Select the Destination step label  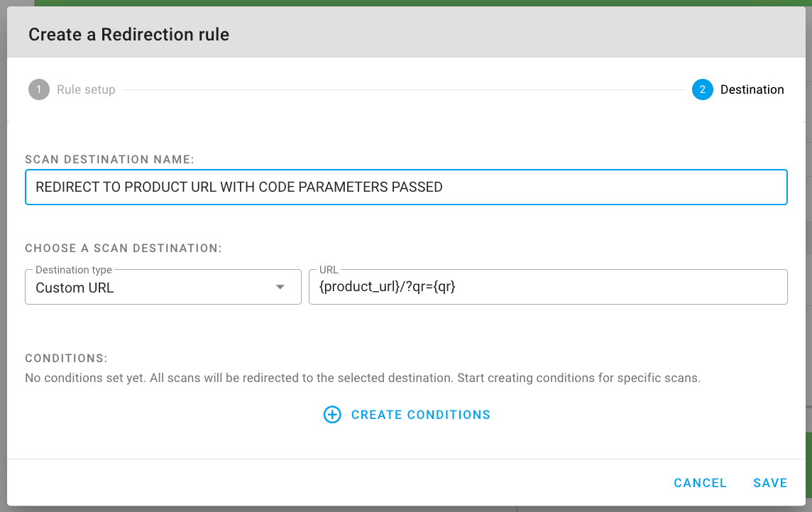[x=752, y=90]
